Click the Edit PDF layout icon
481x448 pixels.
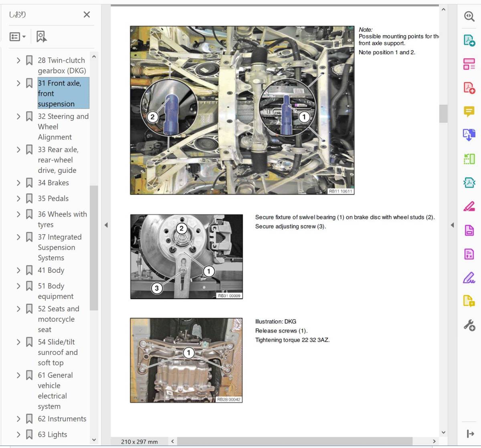click(x=469, y=64)
